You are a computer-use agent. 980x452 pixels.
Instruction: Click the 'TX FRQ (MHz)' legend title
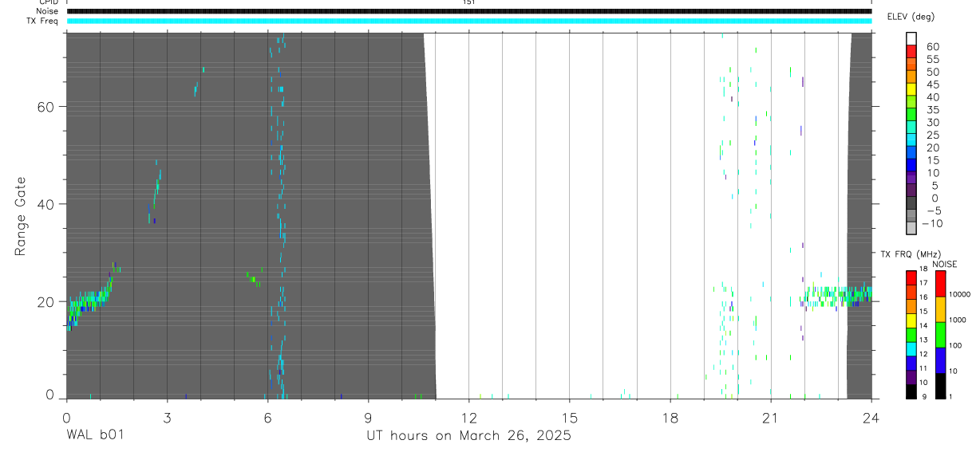911,254
